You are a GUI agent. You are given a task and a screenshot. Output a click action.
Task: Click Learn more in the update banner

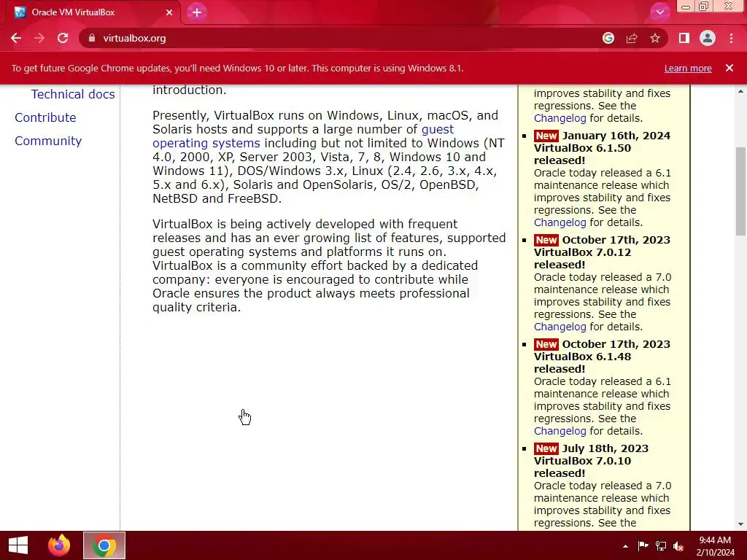tap(688, 69)
